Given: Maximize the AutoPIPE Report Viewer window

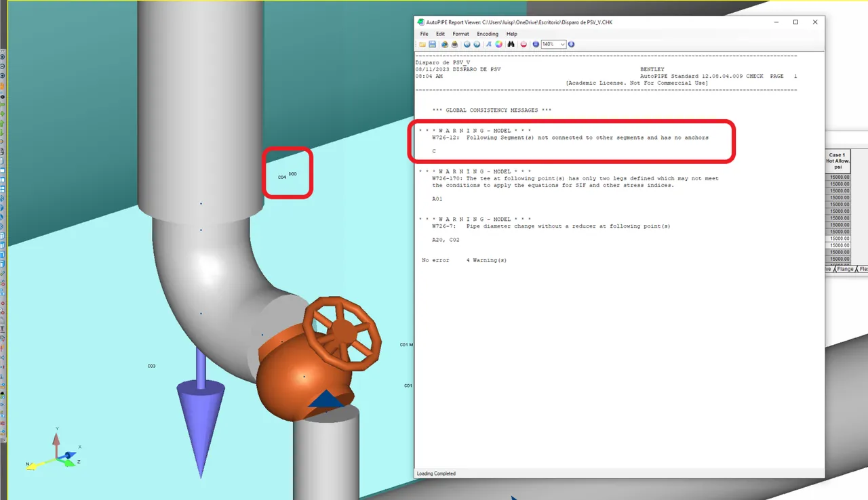Looking at the screenshot, I should 795,22.
